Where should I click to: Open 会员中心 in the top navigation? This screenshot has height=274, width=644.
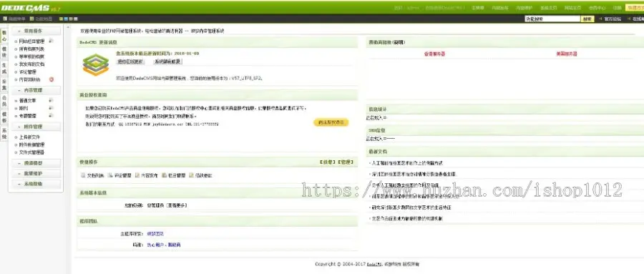[x=597, y=8]
